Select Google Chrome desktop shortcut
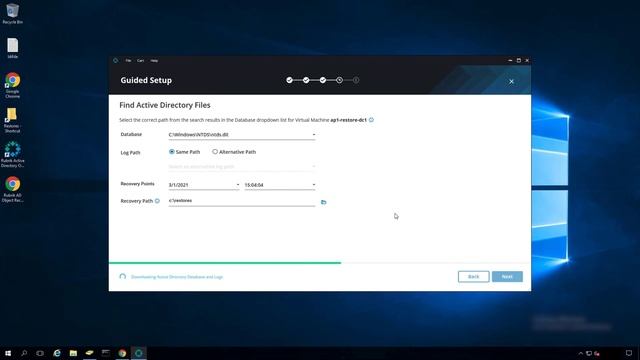The width and height of the screenshot is (640, 360). tap(13, 85)
